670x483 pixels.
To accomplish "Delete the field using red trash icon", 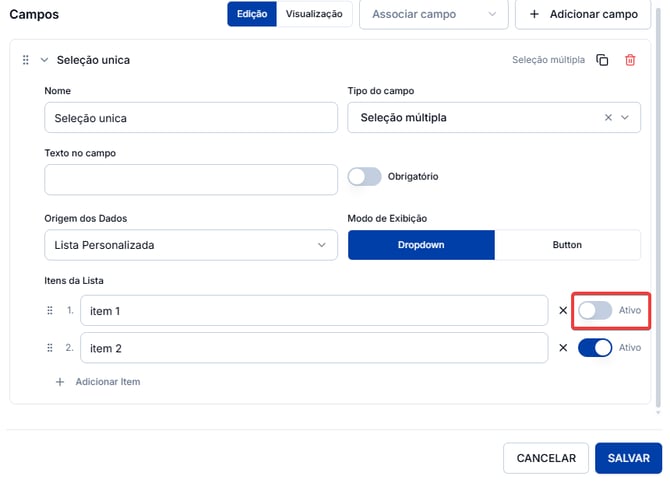I will (x=630, y=60).
